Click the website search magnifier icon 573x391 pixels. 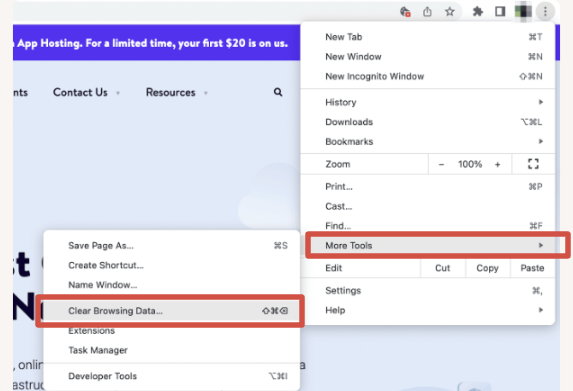(x=278, y=92)
